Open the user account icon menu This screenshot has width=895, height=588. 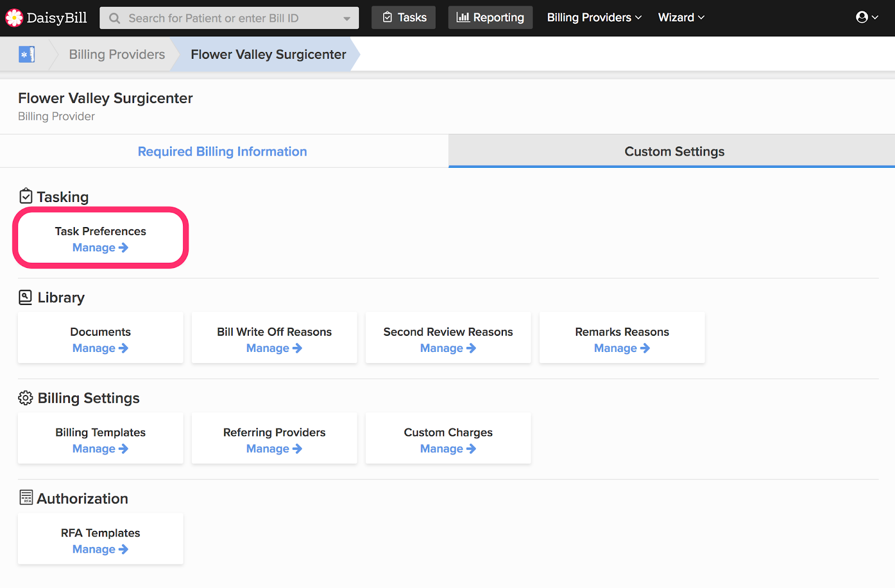867,17
